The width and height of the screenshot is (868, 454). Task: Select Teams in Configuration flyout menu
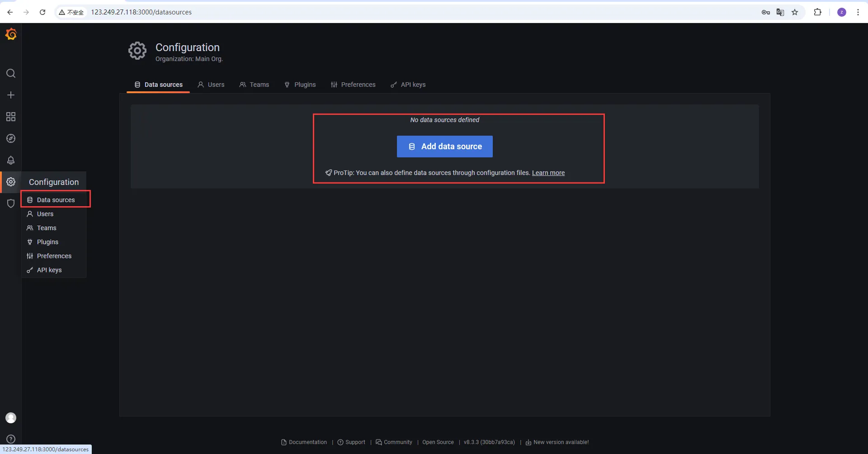[54, 228]
